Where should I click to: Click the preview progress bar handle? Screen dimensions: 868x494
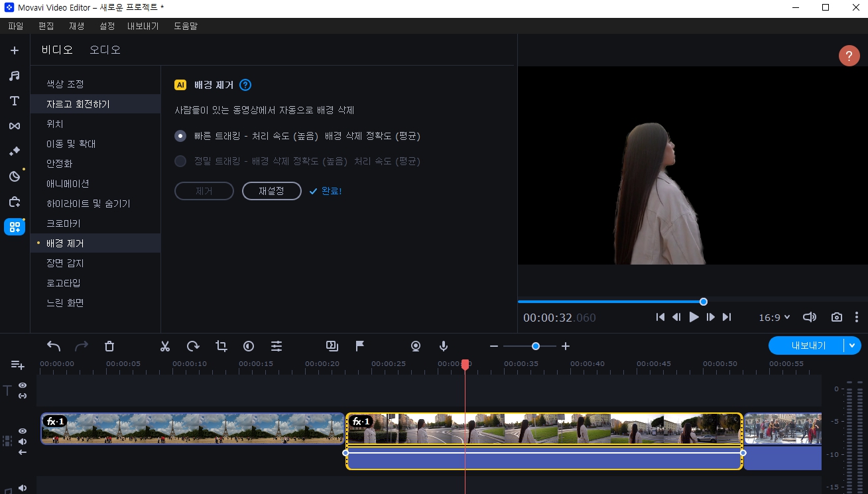704,302
